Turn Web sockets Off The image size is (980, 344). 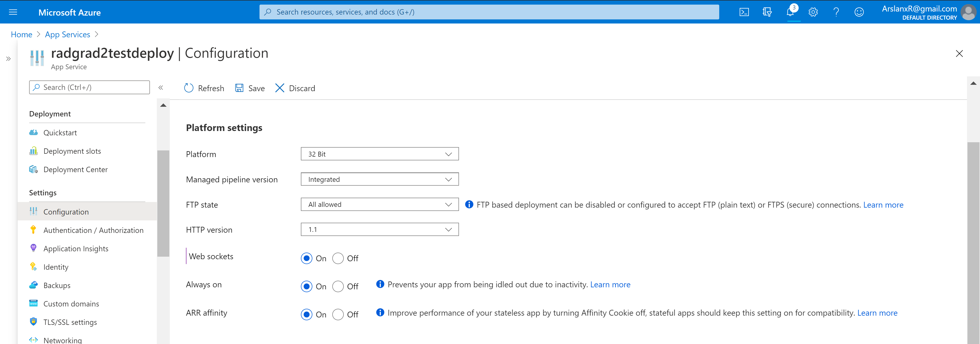[338, 258]
